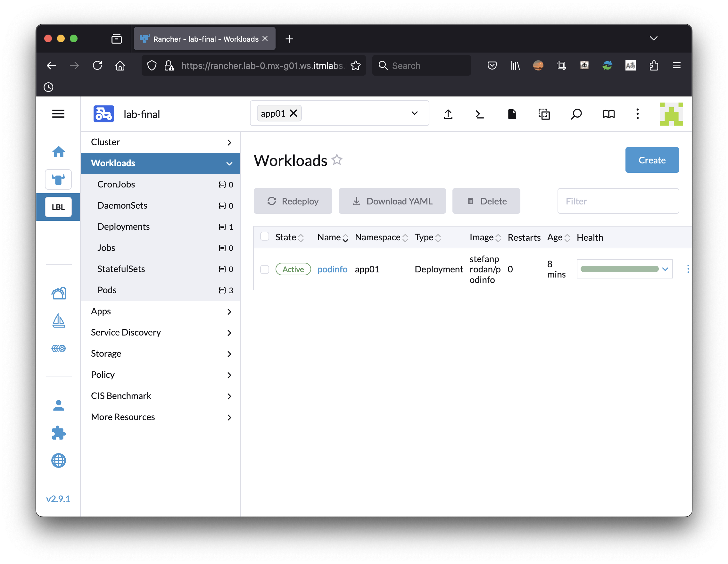Click the podinfo health progress bar
Image resolution: width=728 pixels, height=564 pixels.
coord(619,269)
